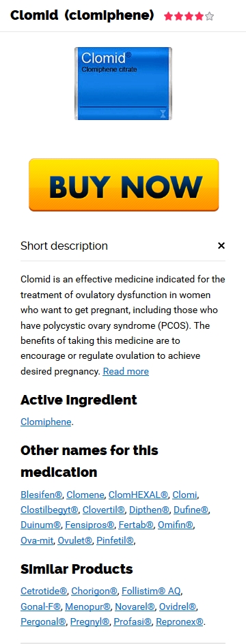Viewport: 246px width, 644px height.
Task: Click the Follistim® AQ link
Action: [150, 591]
